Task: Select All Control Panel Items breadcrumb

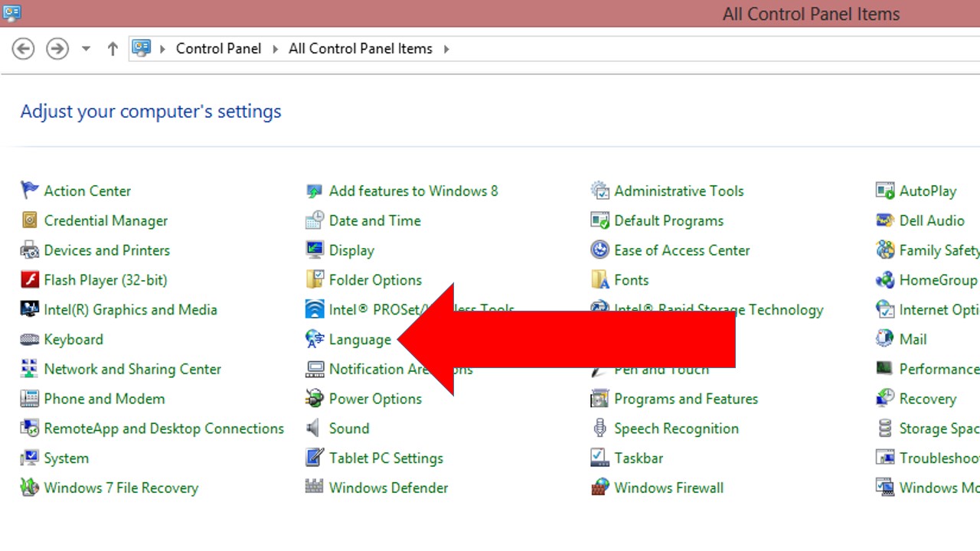Action: coord(360,49)
